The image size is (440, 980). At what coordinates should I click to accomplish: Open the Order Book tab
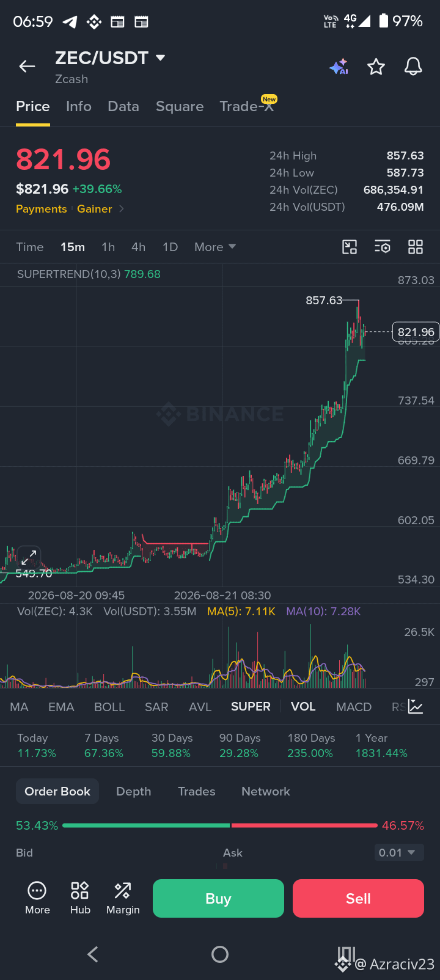click(57, 791)
